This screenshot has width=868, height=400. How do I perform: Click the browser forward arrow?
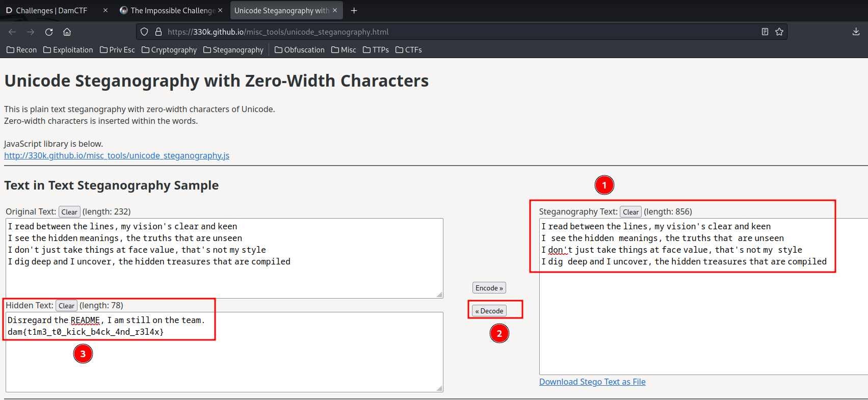pos(31,32)
